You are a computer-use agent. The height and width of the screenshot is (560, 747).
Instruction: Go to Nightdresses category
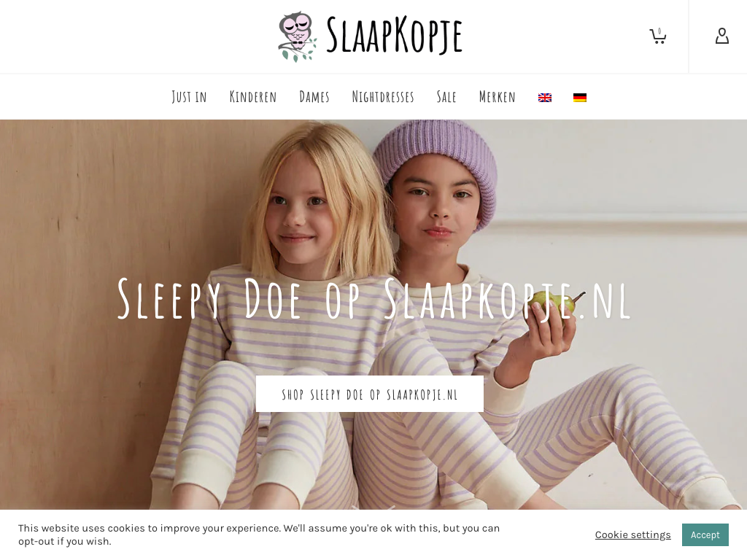point(383,97)
